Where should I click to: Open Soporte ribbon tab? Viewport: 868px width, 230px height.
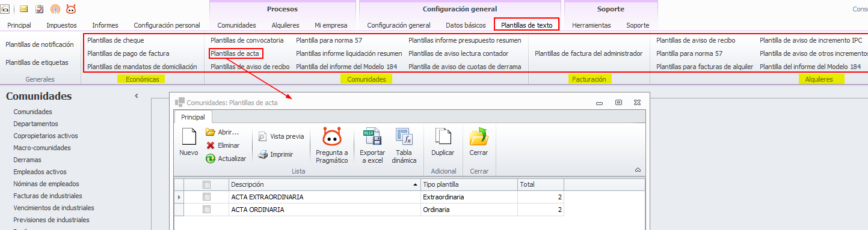(x=638, y=25)
